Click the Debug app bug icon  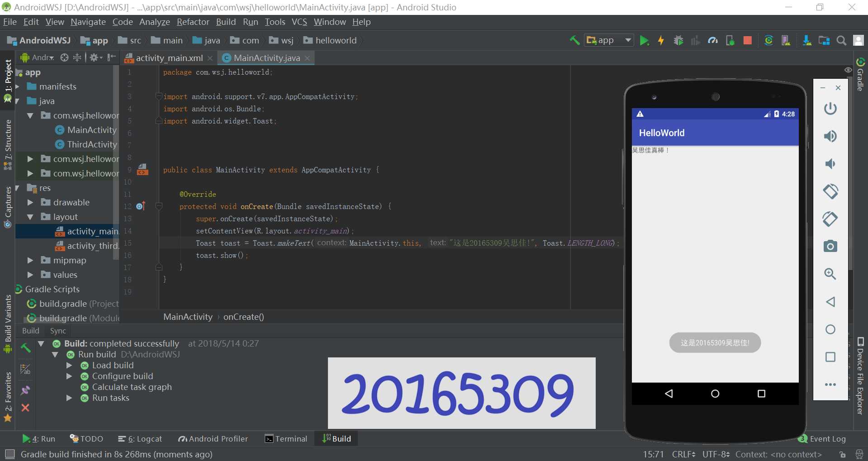coord(678,41)
